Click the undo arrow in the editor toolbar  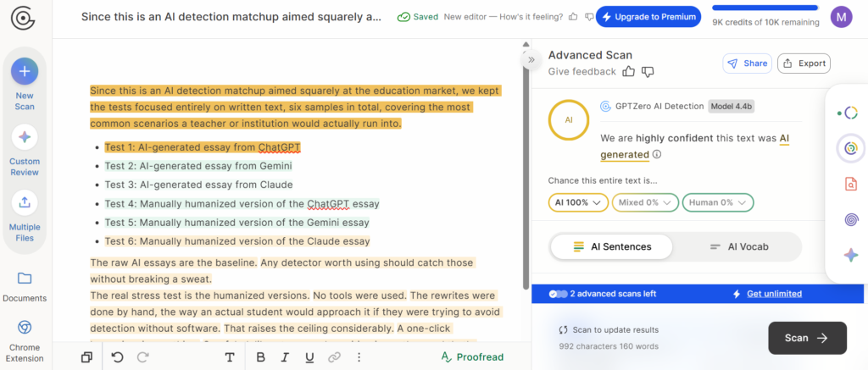coord(117,357)
